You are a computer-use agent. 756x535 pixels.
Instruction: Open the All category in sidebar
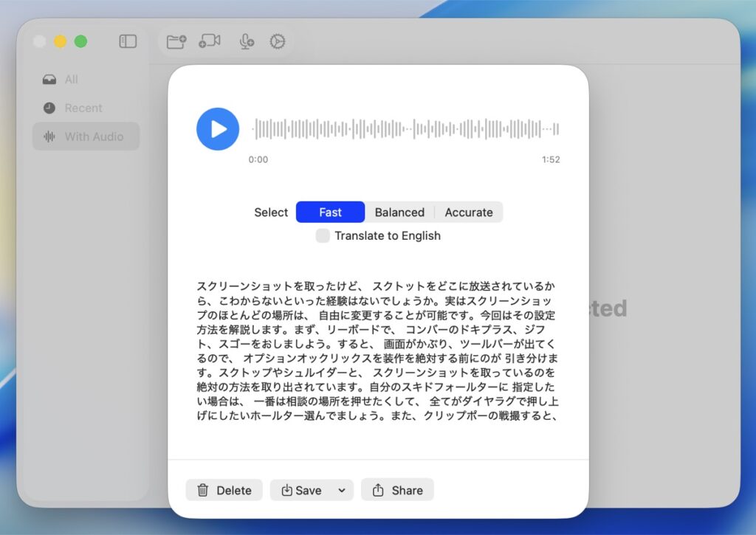71,80
